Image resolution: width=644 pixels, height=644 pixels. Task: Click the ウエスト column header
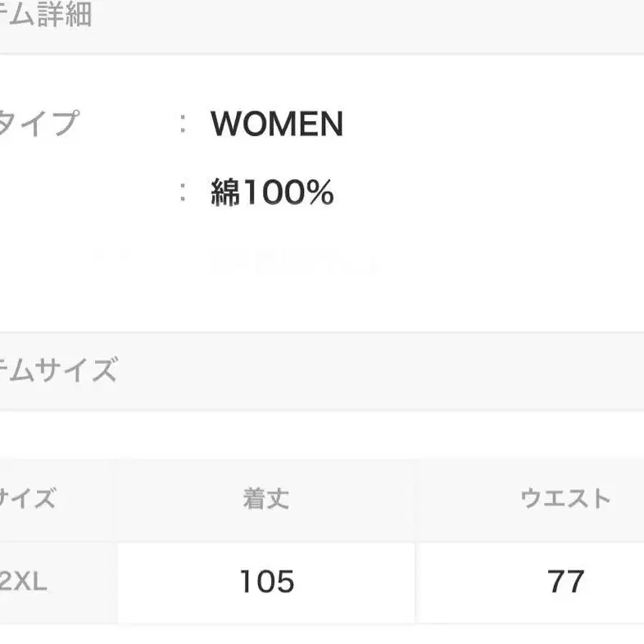[x=565, y=498]
